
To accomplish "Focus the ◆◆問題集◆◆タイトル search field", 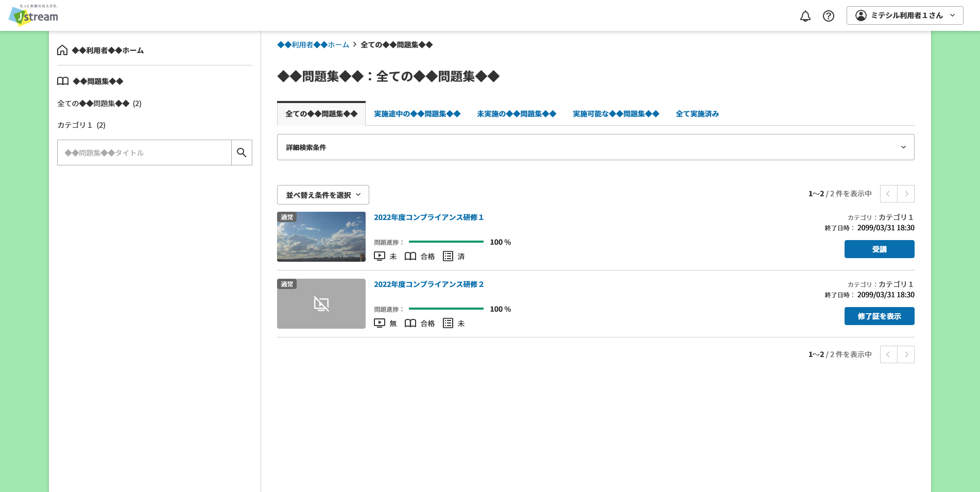I will (144, 152).
